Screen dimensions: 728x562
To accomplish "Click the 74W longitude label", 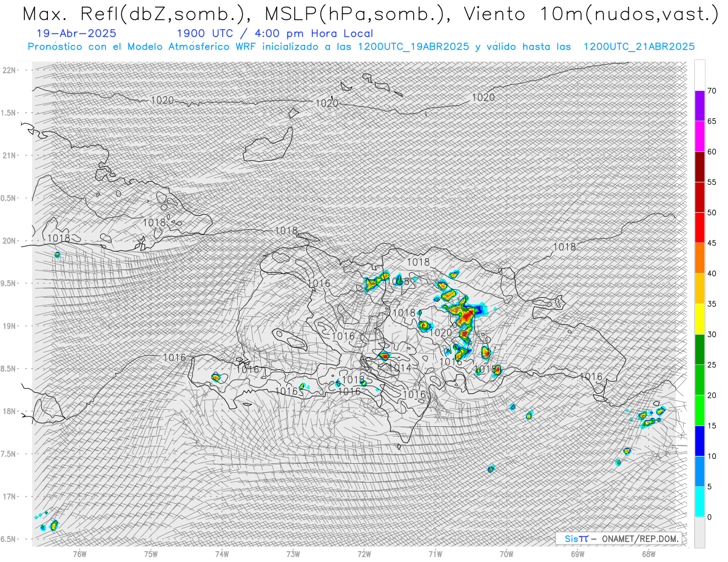I will pos(222,554).
